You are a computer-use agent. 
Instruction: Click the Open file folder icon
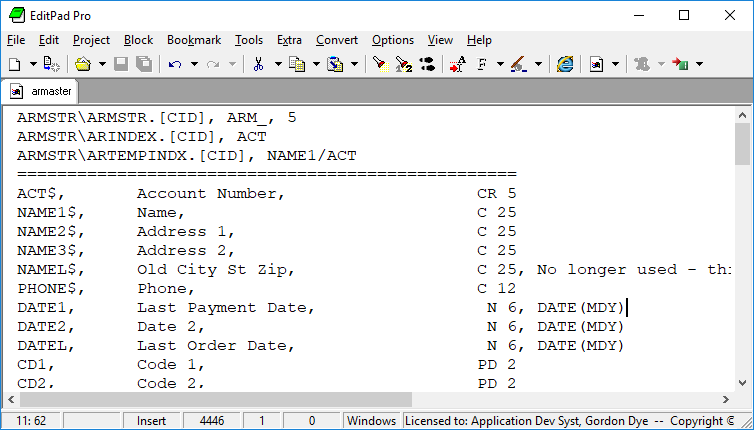coord(83,64)
